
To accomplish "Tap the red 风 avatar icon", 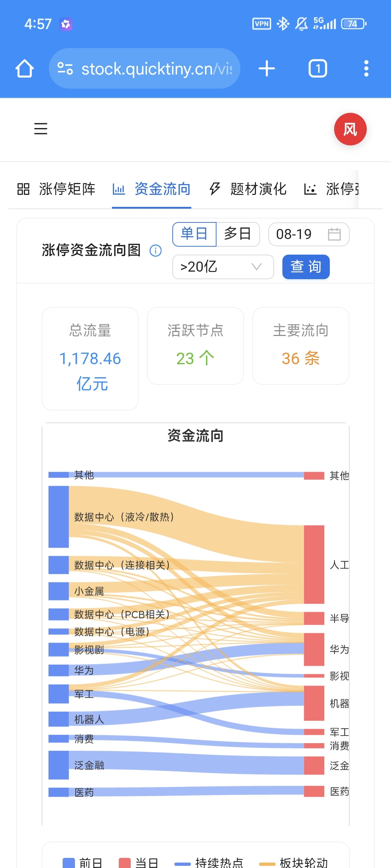I will [x=350, y=129].
